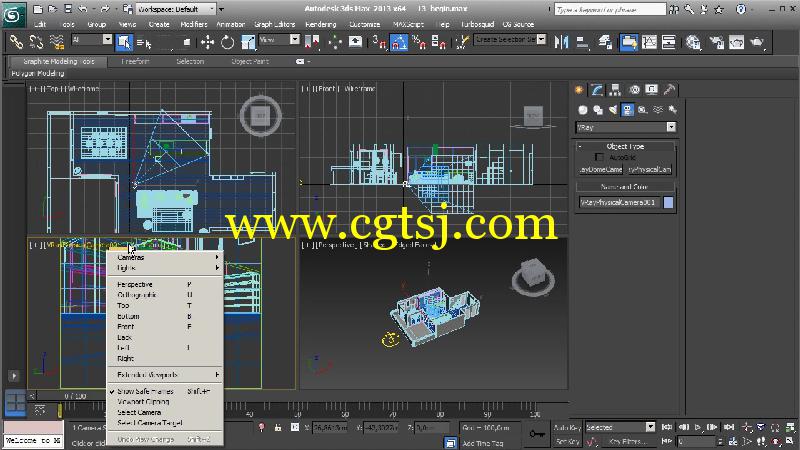800x450 pixels.
Task: Activate the Select and Rotate tool
Action: click(x=228, y=42)
